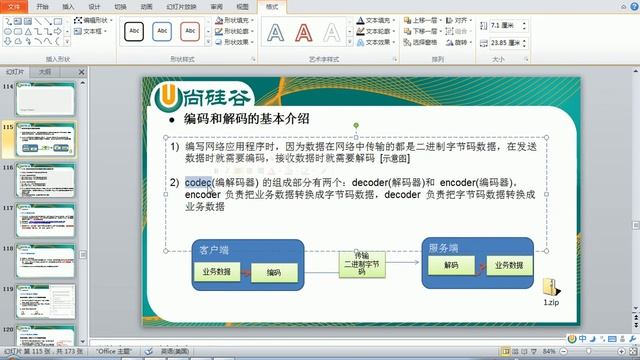Click 上移一层 (Bring Forward) button
Image resolution: width=640 pixels, height=360 pixels.
(x=422, y=20)
